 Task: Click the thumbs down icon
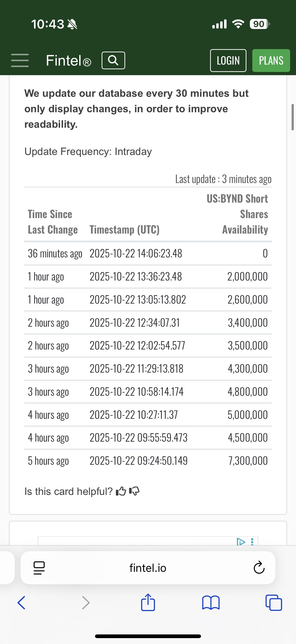[134, 491]
